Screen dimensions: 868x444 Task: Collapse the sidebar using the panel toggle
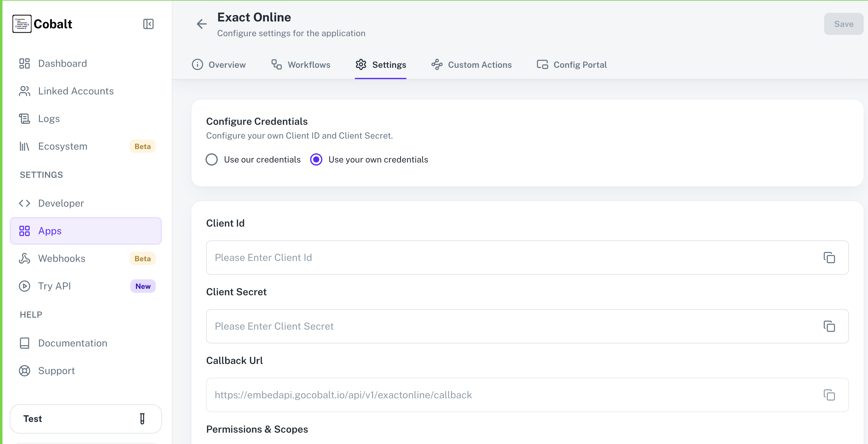(148, 24)
